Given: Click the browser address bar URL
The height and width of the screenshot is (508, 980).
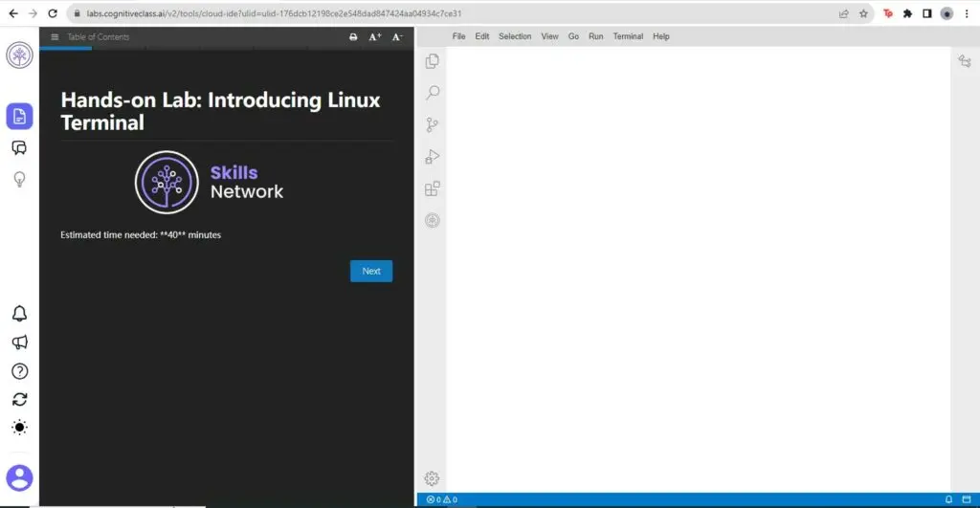Looking at the screenshot, I should [x=274, y=13].
